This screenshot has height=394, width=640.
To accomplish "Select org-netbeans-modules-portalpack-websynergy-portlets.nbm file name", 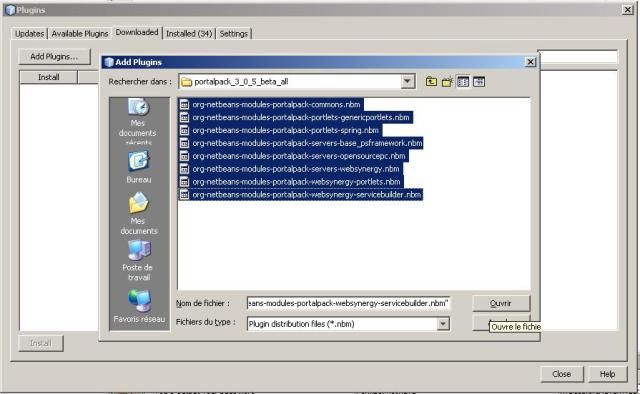I will point(296,182).
